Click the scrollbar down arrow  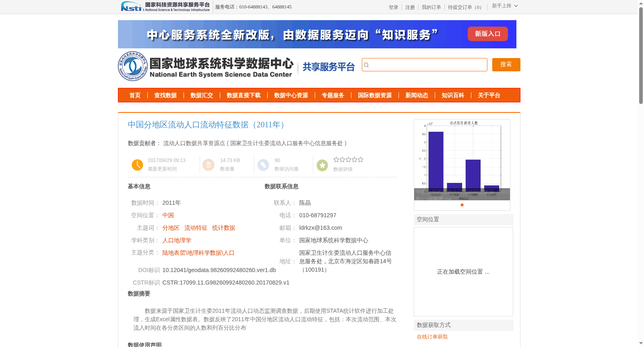click(641, 343)
